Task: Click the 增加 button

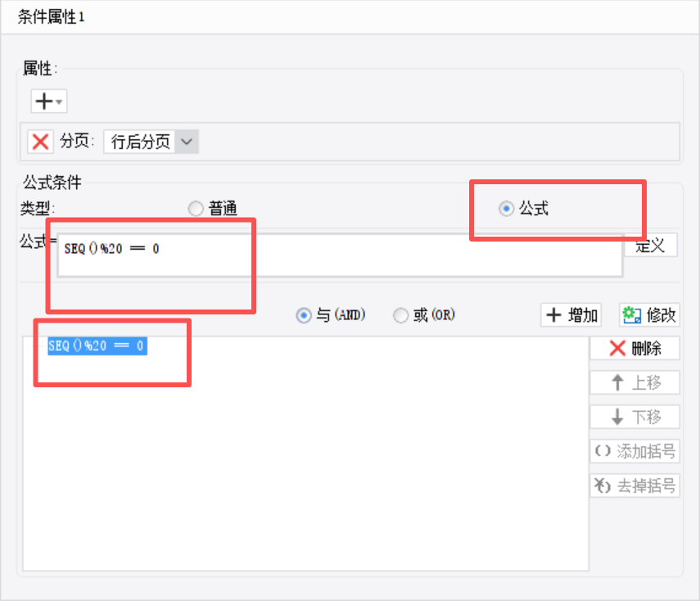Action: coord(571,315)
